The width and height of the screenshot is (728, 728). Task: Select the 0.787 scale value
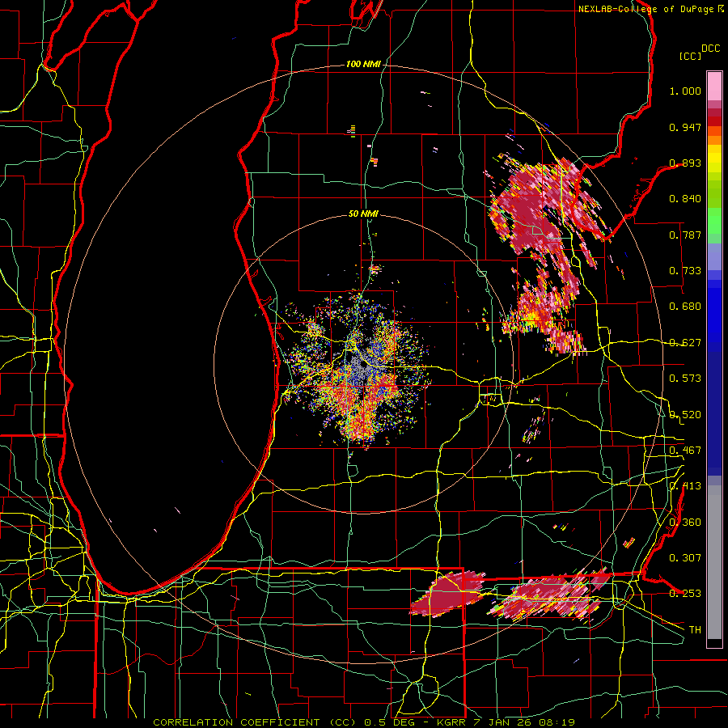[x=685, y=235]
